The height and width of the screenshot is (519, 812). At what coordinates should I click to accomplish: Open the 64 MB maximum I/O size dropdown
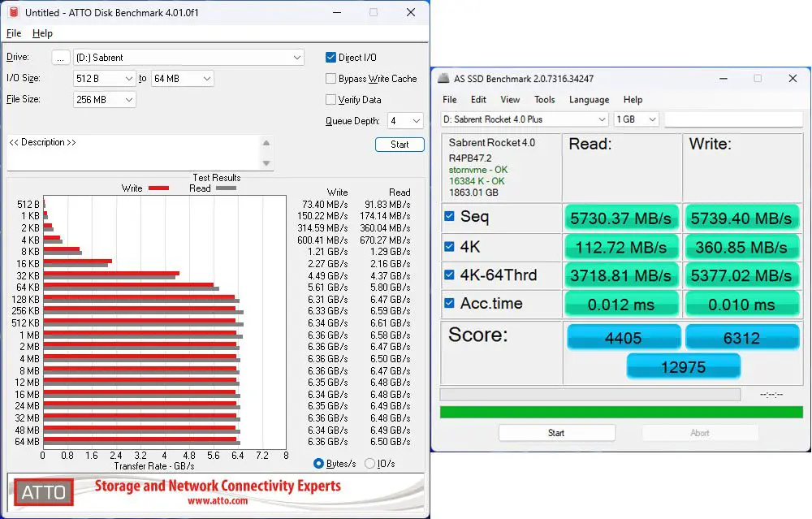[182, 78]
